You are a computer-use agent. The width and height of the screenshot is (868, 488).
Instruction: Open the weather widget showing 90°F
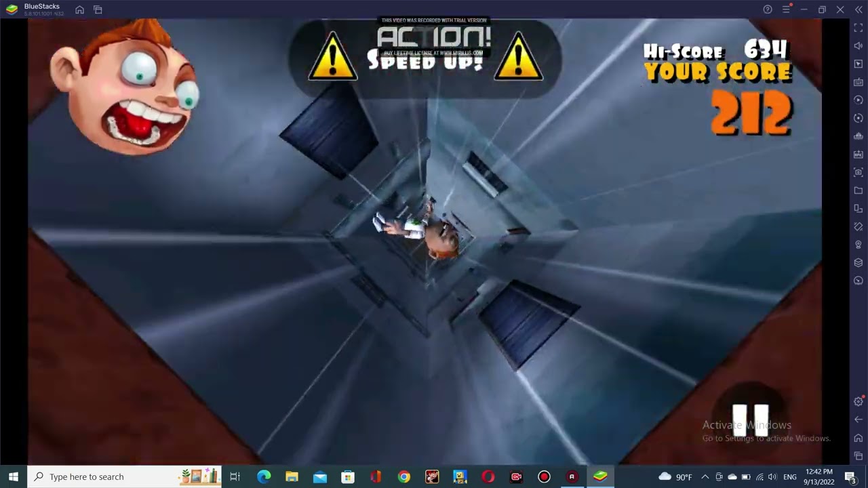pyautogui.click(x=675, y=476)
